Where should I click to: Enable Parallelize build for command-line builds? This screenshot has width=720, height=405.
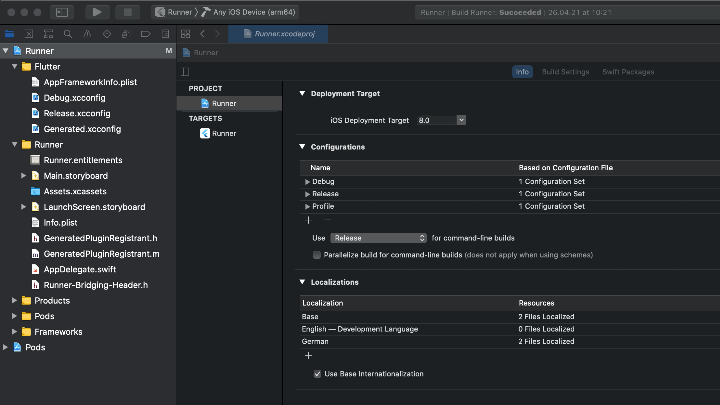tap(317, 255)
